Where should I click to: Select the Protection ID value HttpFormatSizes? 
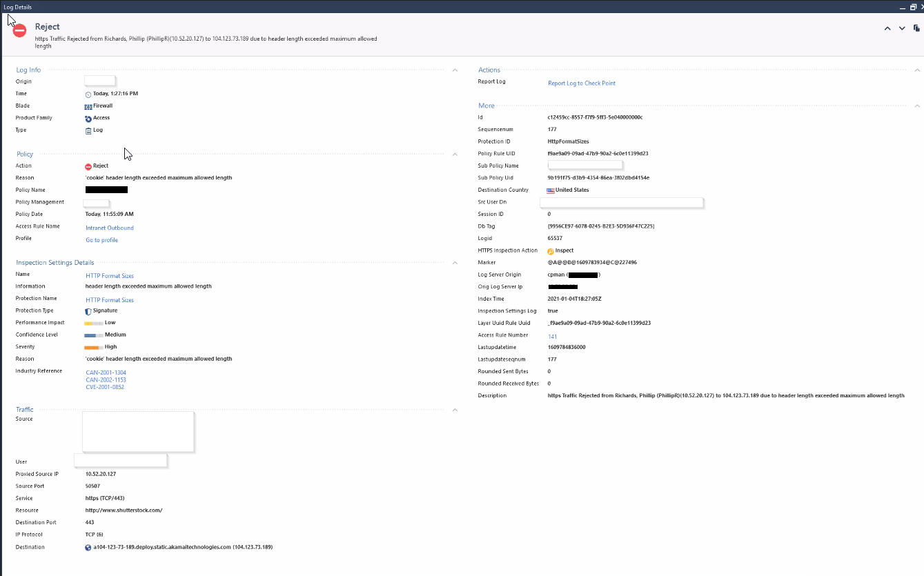click(568, 141)
